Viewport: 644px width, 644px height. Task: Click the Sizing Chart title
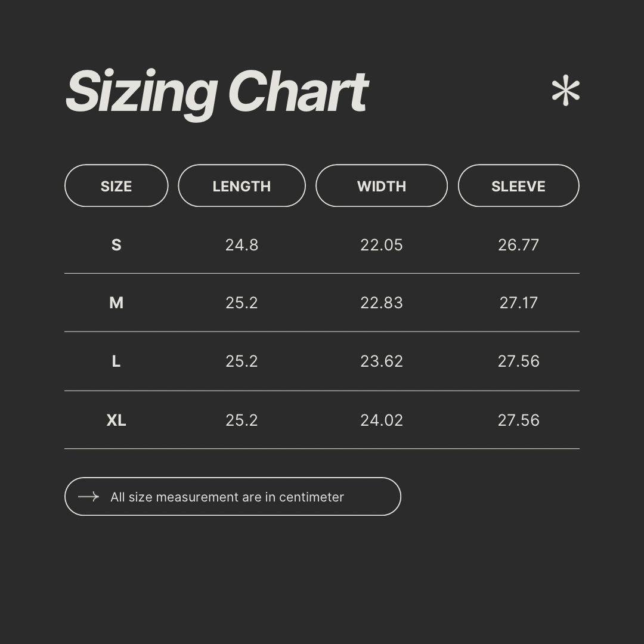pos(216,92)
